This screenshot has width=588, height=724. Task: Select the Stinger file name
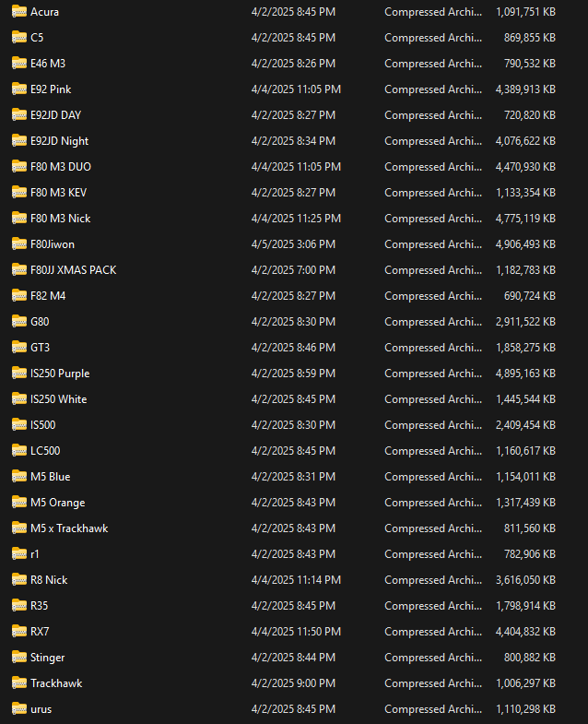(x=48, y=658)
